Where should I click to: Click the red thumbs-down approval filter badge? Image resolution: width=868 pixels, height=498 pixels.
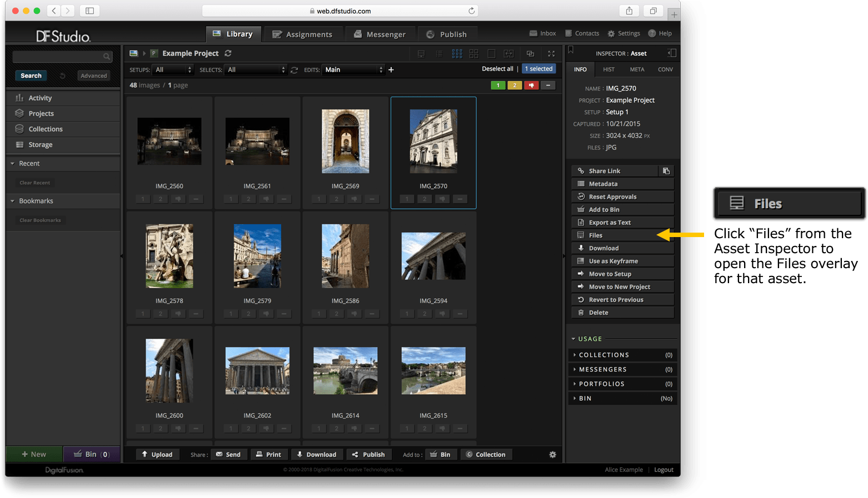click(x=531, y=85)
